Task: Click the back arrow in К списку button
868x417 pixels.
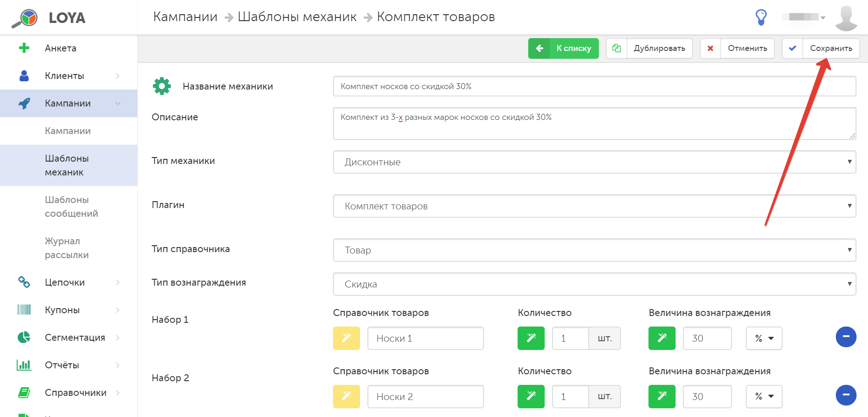Action: pyautogui.click(x=539, y=48)
